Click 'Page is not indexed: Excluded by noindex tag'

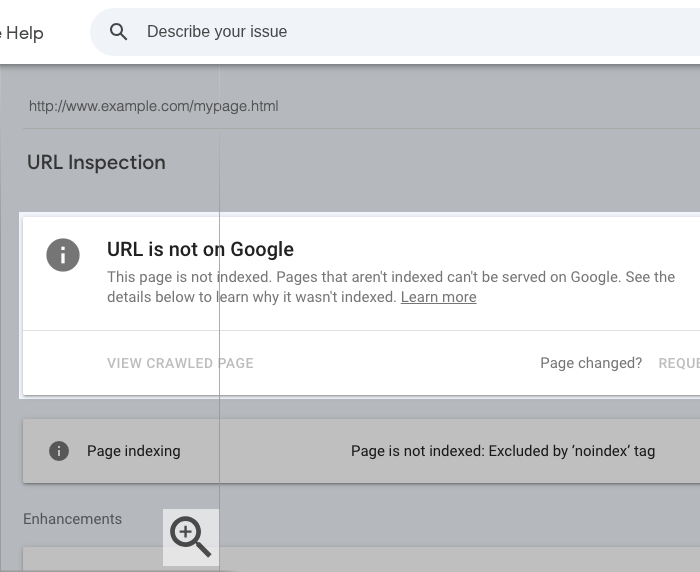tap(503, 451)
